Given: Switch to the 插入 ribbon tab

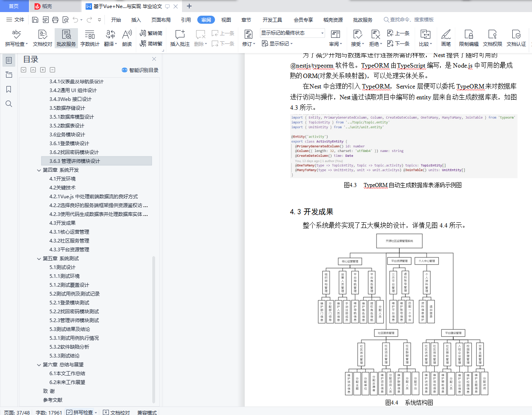Looking at the screenshot, I should (x=136, y=20).
